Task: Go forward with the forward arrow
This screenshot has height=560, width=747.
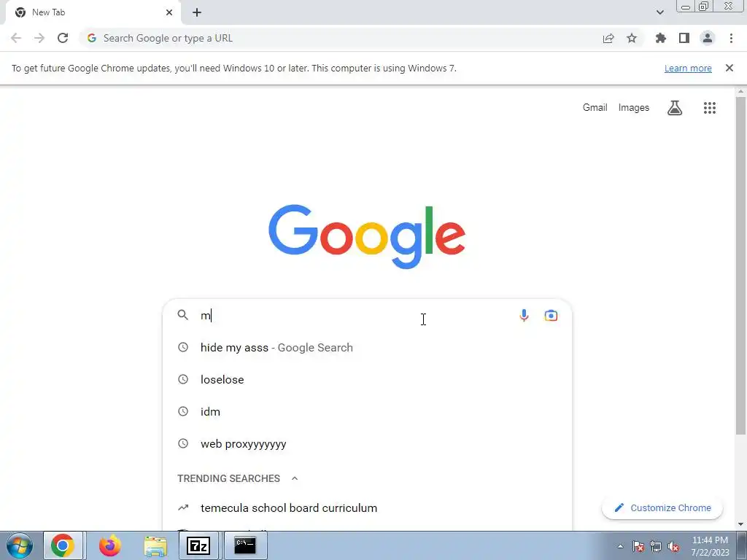Action: [x=39, y=38]
